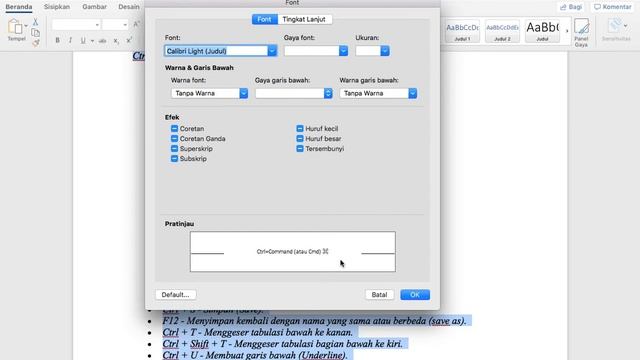The image size is (640, 360).
Task: Open Warna font color dropdown
Action: [x=244, y=93]
